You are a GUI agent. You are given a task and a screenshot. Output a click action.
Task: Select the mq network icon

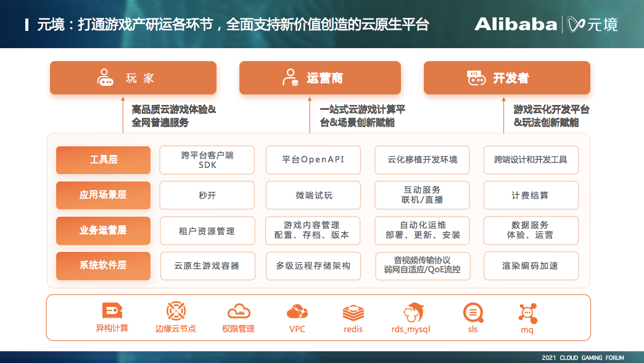tap(527, 313)
